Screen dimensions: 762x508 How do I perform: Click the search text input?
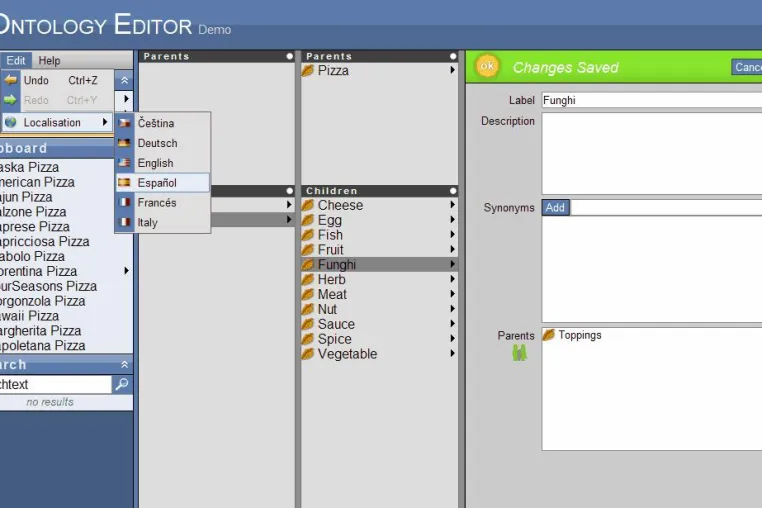(x=55, y=384)
